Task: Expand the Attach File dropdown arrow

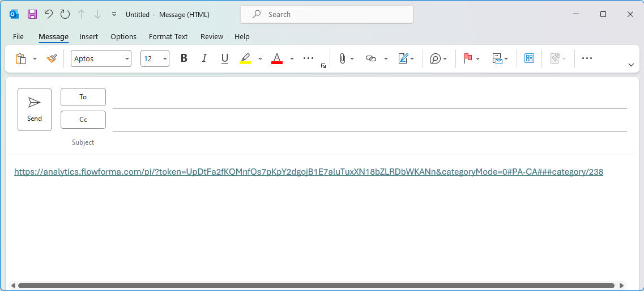Action: 352,58
